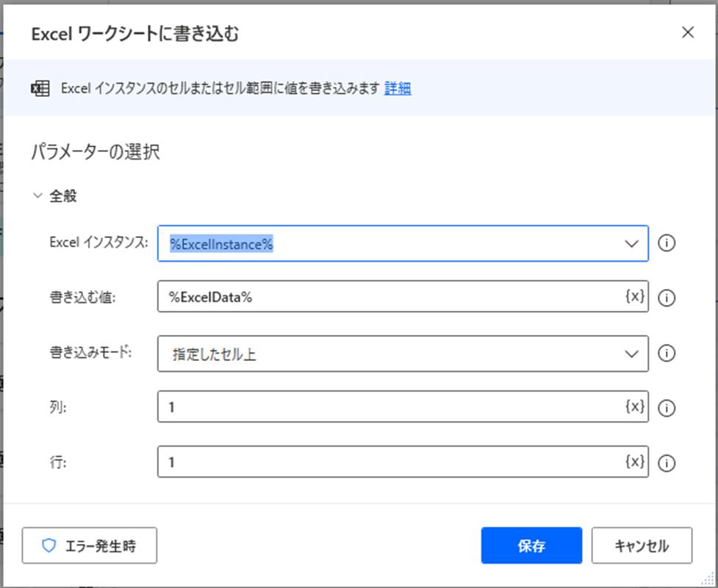Open variable picker {x} in 列 field
Viewport: 718px width, 588px height.
pos(635,406)
